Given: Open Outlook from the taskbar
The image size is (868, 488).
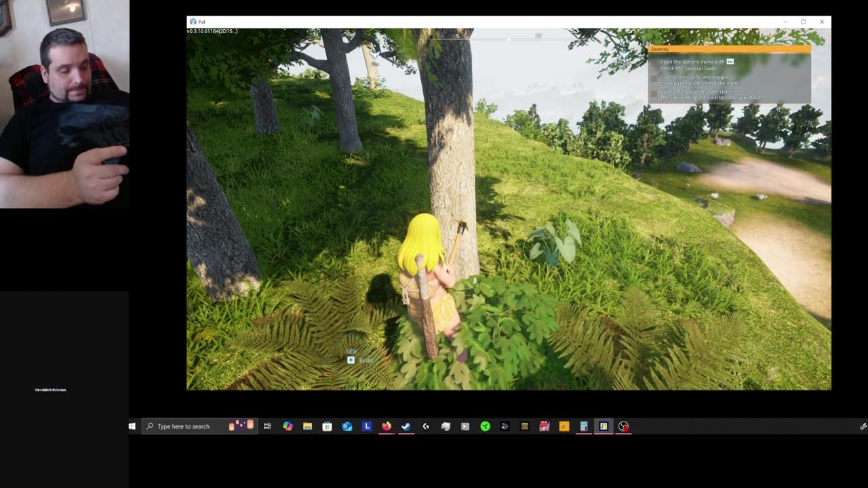Looking at the screenshot, I should (347, 426).
